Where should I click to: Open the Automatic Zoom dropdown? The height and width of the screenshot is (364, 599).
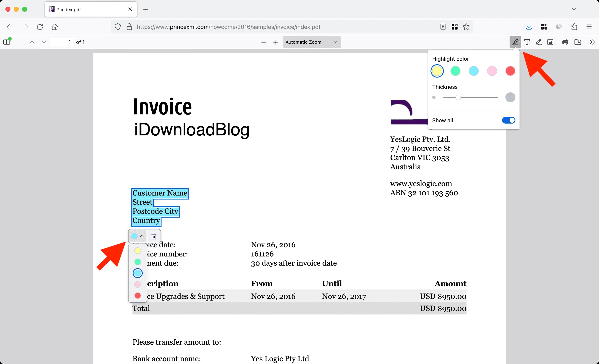[x=312, y=42]
